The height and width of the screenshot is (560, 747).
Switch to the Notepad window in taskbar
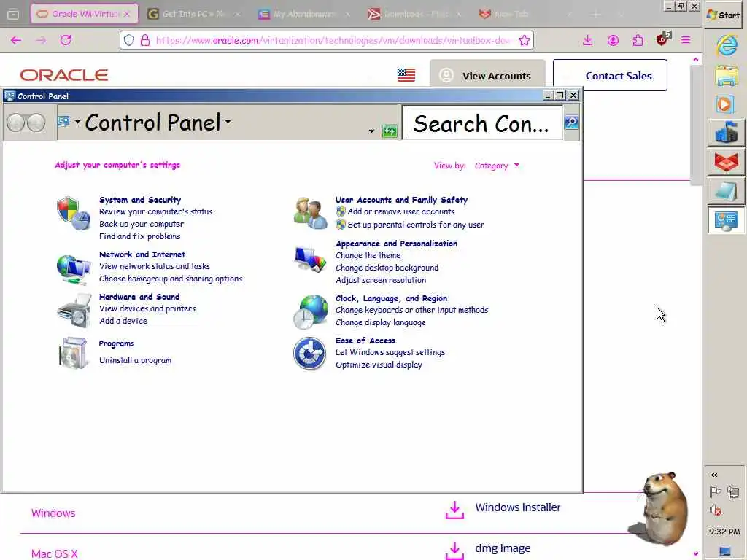tap(726, 191)
